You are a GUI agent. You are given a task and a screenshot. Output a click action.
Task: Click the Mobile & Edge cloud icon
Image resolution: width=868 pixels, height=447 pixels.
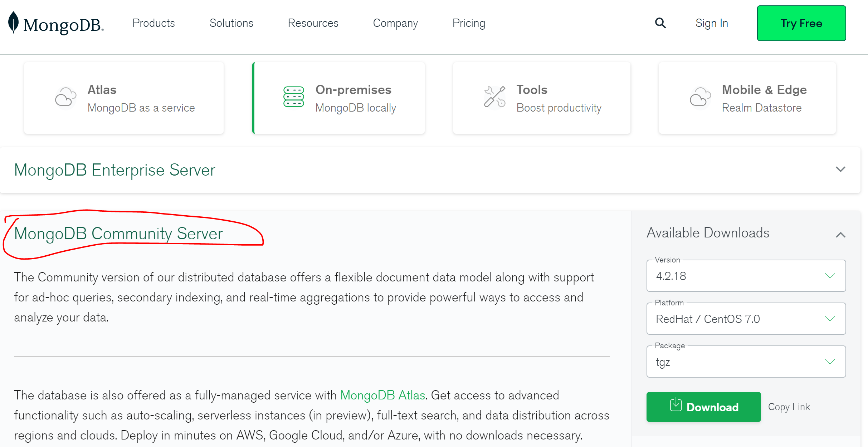point(700,97)
